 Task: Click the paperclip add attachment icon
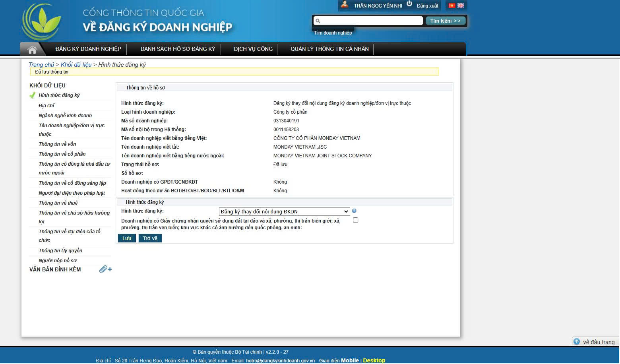105,269
